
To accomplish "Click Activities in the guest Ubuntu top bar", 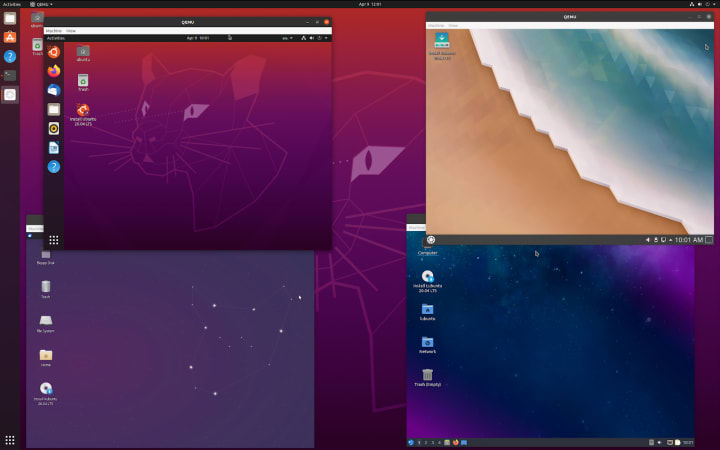I will 56,38.
